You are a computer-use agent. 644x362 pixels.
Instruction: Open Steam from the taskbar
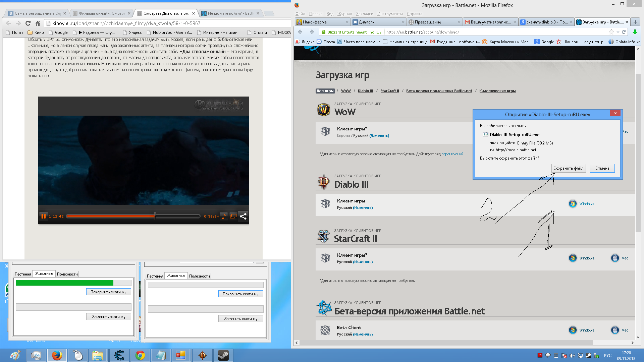[223, 355]
